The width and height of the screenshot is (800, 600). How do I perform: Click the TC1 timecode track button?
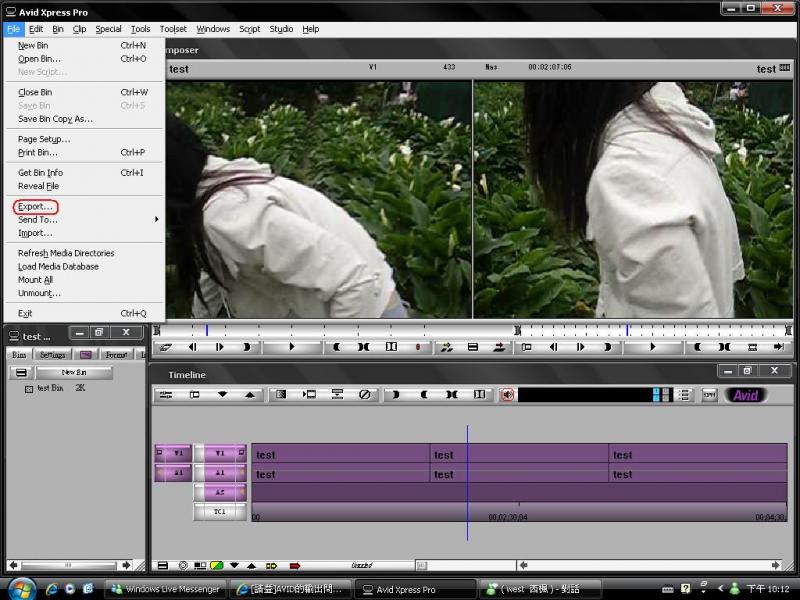(220, 511)
